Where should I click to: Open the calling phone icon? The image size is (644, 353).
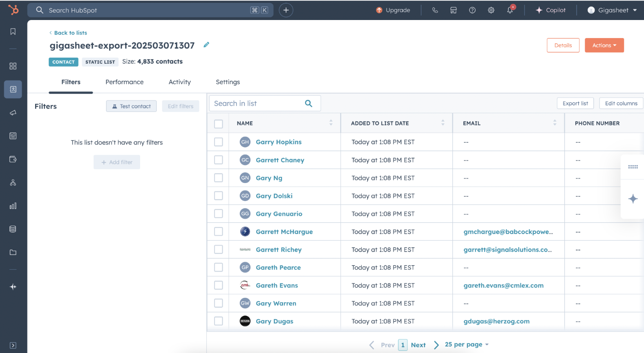(435, 10)
